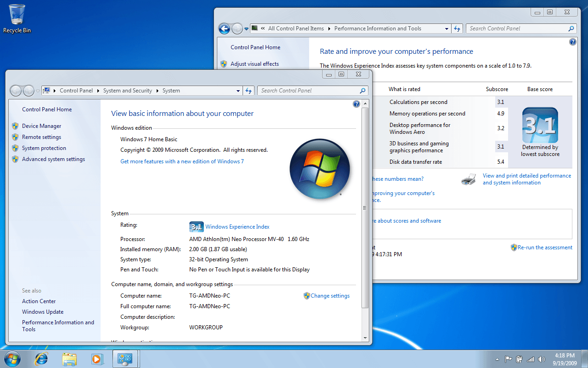Click scrollbar down arrow in System window
Screen dimensions: 588x368
pos(365,337)
